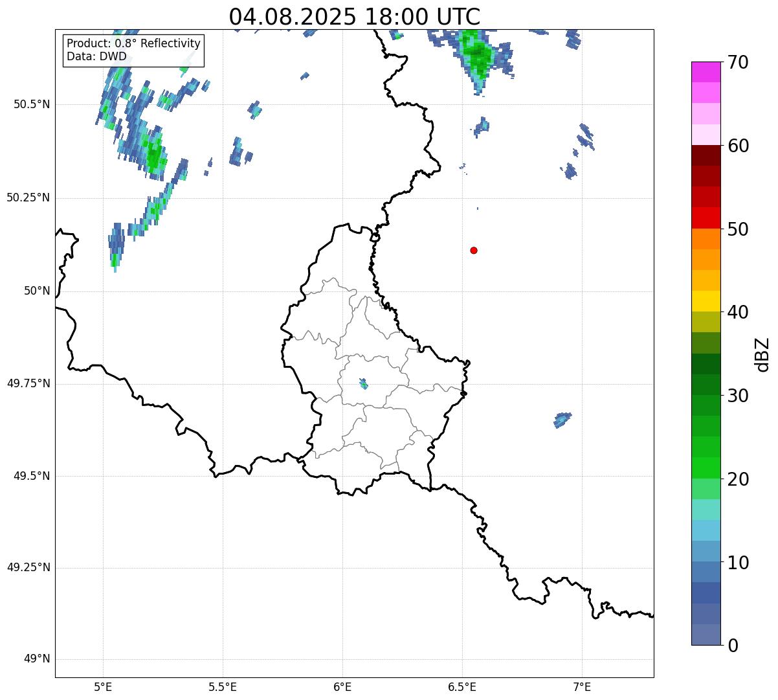Click the title '04.08.2025 18:00 UTC'
Viewport: 778px width, 700px height.
(x=355, y=16)
